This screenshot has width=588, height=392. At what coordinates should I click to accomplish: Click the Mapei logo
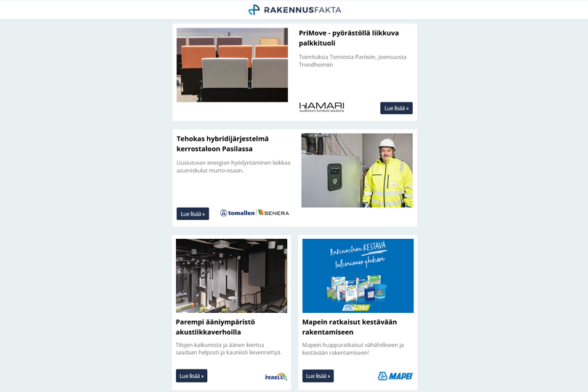(x=395, y=376)
